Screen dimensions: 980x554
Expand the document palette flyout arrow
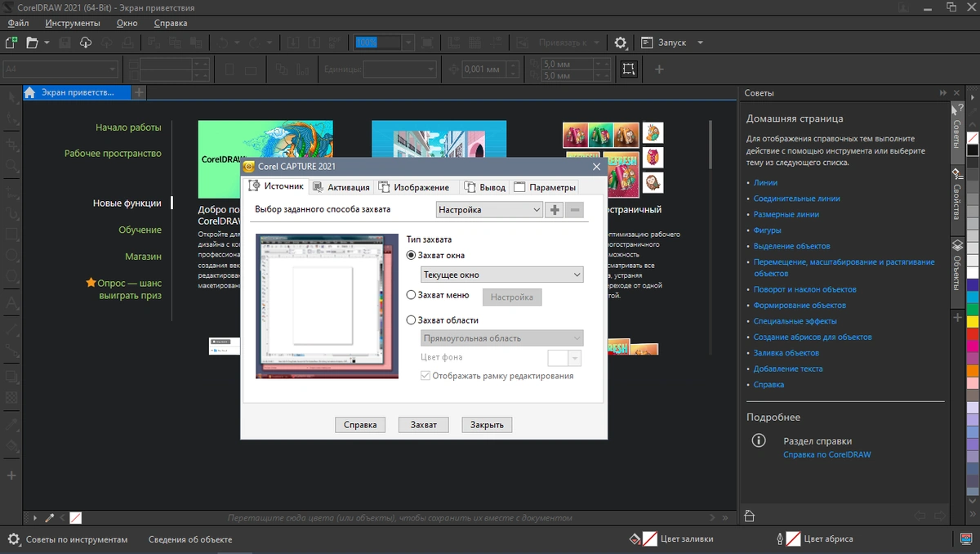tap(34, 518)
